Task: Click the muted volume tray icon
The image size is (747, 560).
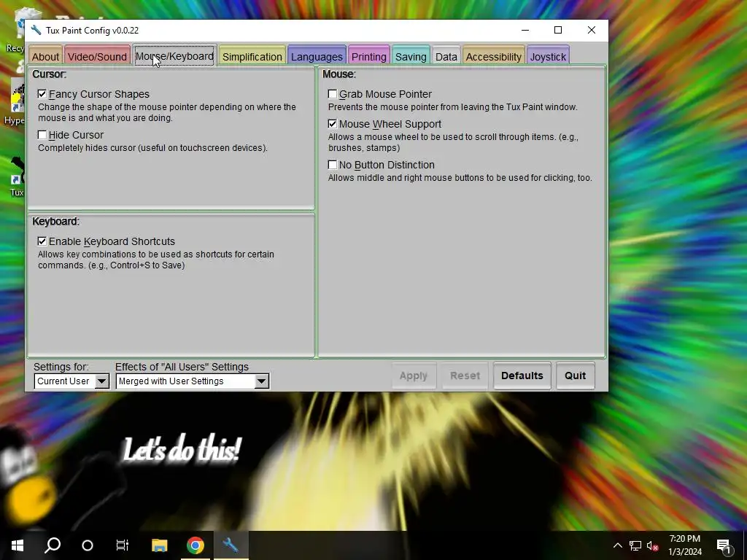Action: click(652, 545)
